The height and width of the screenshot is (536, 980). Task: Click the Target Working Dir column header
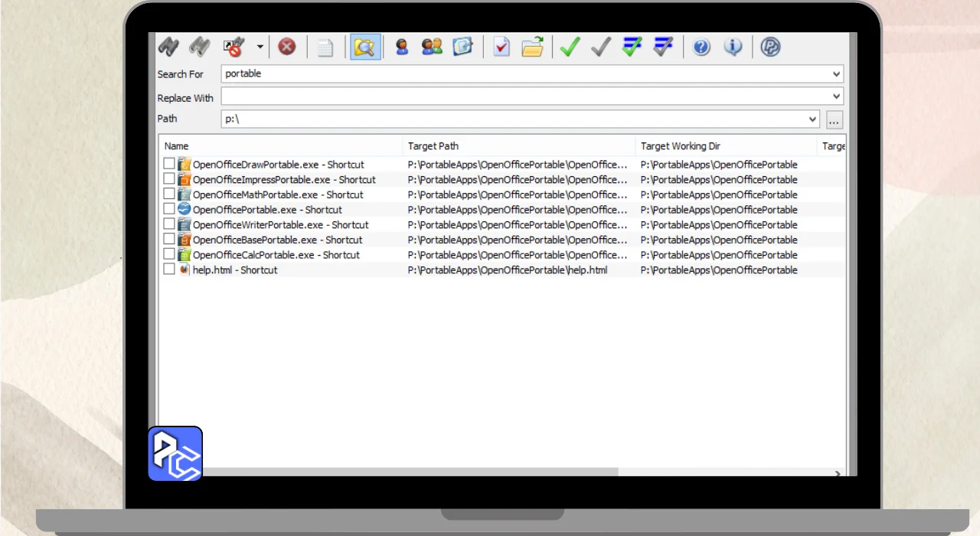pyautogui.click(x=724, y=146)
